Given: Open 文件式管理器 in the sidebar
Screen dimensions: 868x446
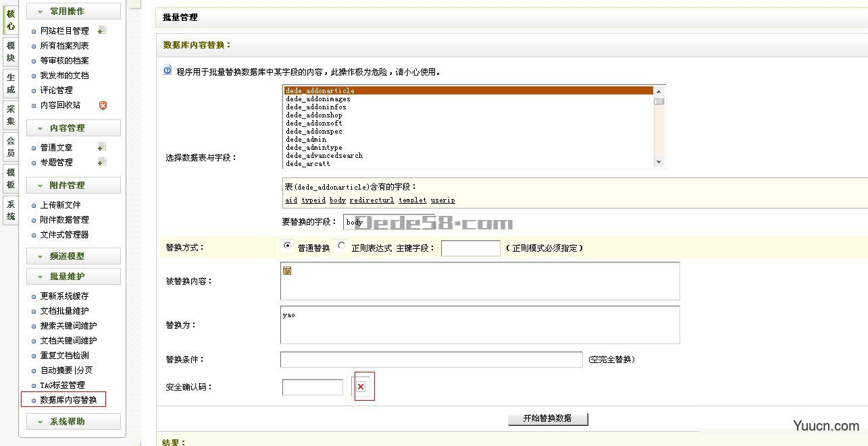Looking at the screenshot, I should pyautogui.click(x=65, y=234).
